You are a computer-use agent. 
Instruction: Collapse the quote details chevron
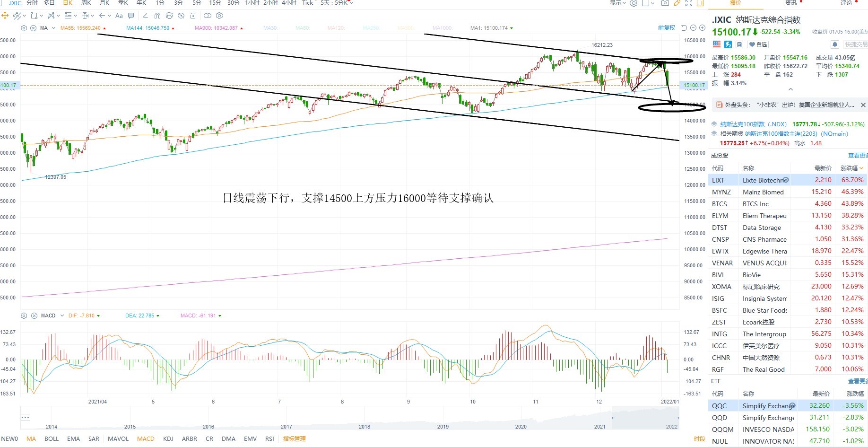click(790, 89)
